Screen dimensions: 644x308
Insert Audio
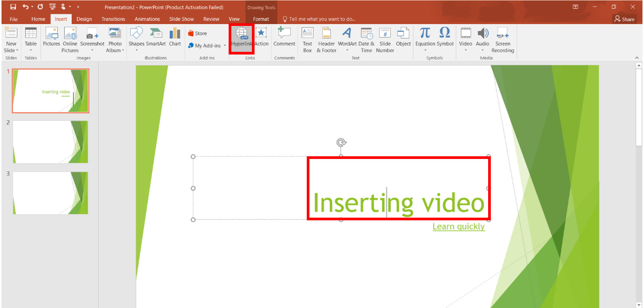coord(482,40)
